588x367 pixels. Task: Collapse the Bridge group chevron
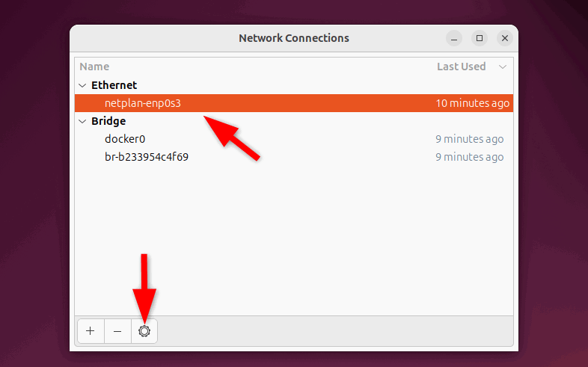pyautogui.click(x=83, y=121)
